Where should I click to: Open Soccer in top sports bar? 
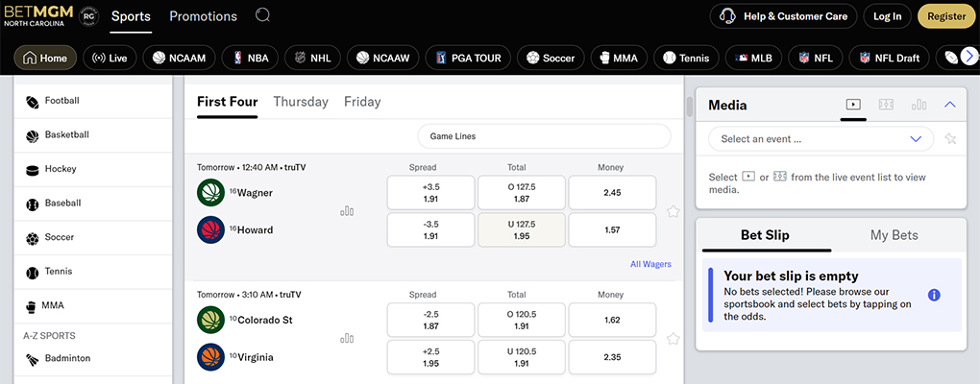[551, 58]
